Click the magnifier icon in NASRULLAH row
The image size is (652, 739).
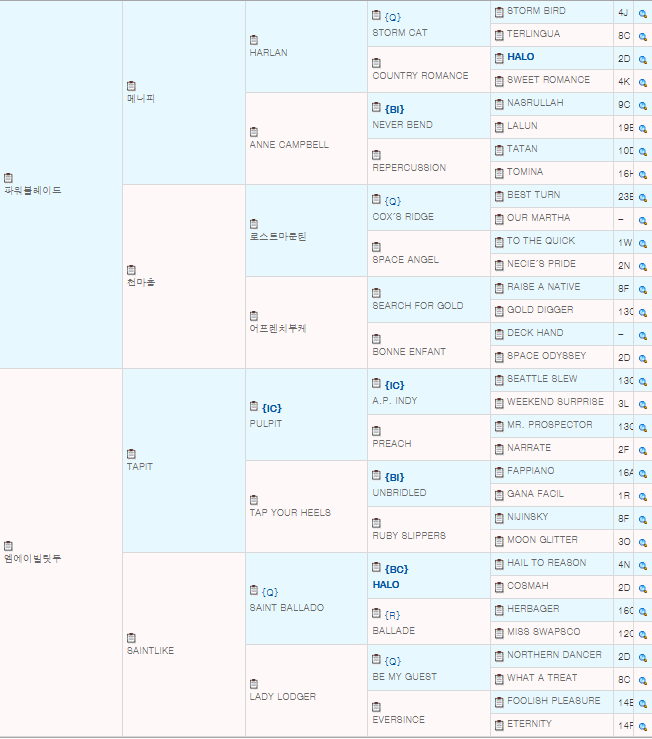click(642, 104)
